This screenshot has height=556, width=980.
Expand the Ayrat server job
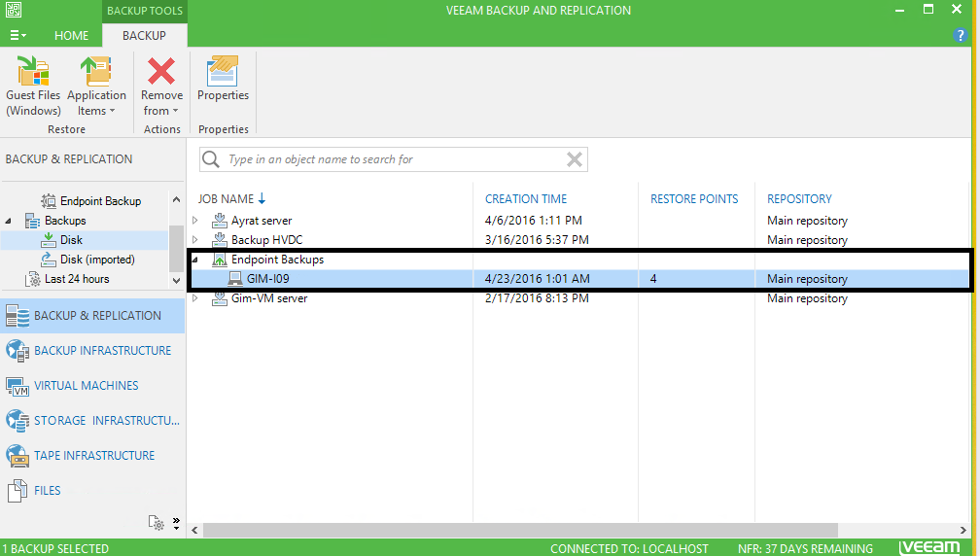coord(195,221)
